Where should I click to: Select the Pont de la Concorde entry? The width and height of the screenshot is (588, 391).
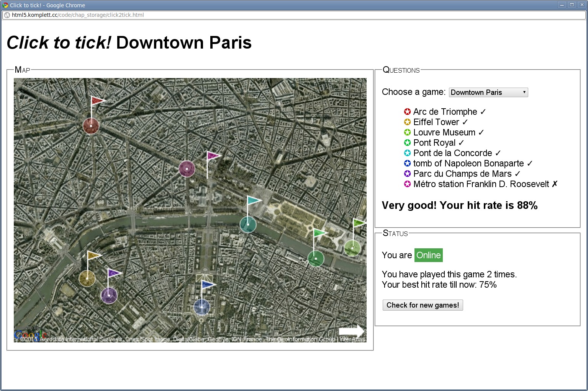pos(452,153)
